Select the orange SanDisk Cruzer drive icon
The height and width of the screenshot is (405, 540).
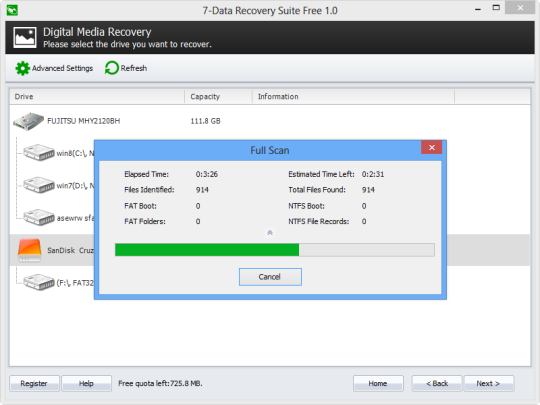30,250
